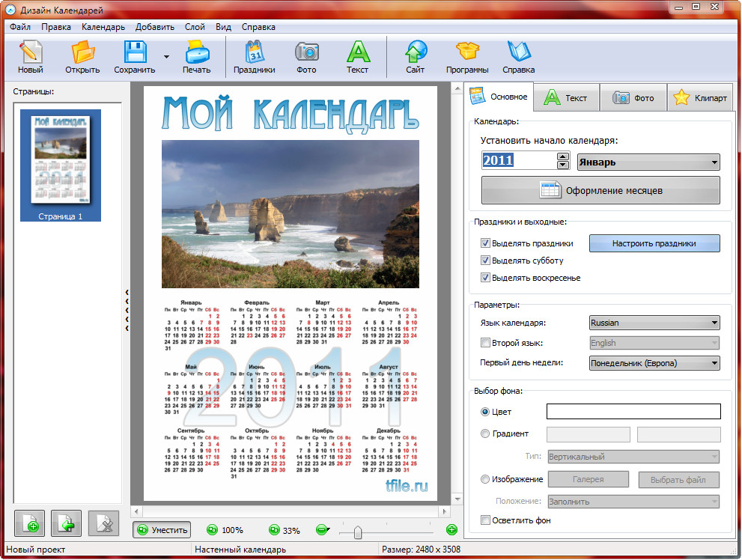Open the Первый день недели dropdown
The width and height of the screenshot is (742, 560).
point(654,363)
